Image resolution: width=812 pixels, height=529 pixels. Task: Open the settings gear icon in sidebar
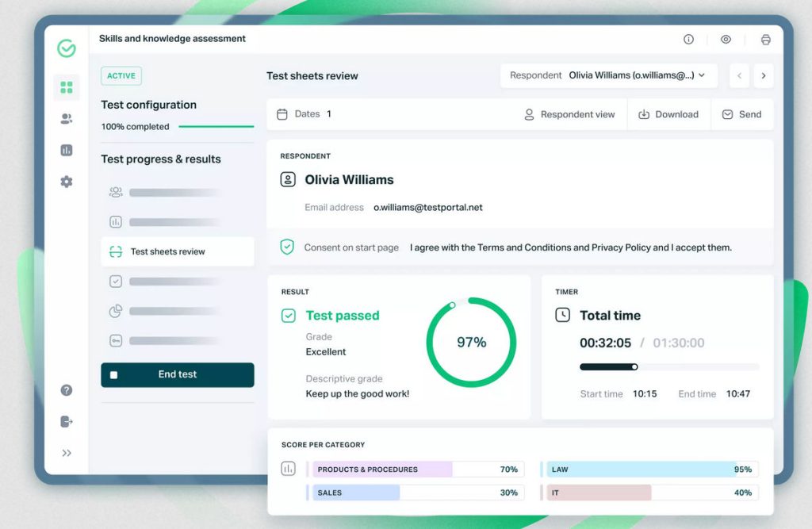point(67,182)
